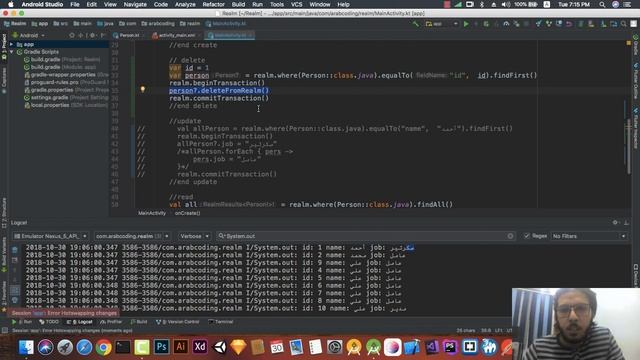Toggle the Captures tool window sidebar button
The height and width of the screenshot is (360, 640).
4,80
